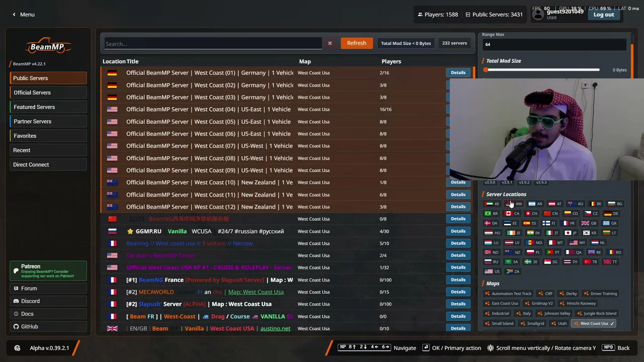Toggle the ZA server location filter
644x362 pixels.
coord(513,271)
